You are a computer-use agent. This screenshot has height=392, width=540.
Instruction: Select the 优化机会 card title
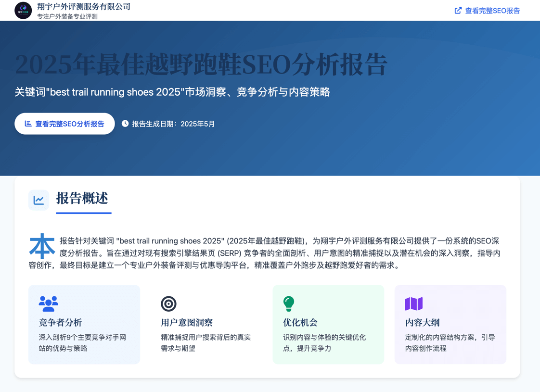pos(300,323)
